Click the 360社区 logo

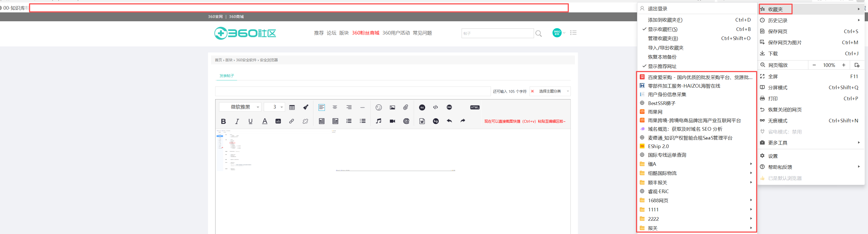[x=245, y=33]
